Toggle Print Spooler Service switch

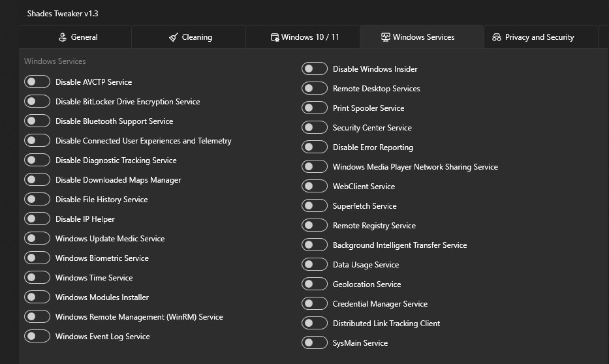(x=315, y=108)
